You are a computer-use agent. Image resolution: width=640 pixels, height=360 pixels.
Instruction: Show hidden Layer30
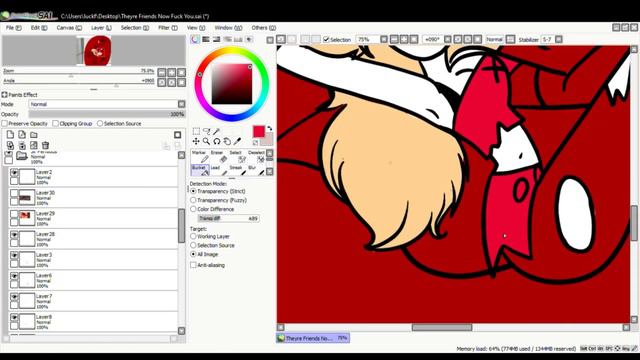click(x=14, y=193)
